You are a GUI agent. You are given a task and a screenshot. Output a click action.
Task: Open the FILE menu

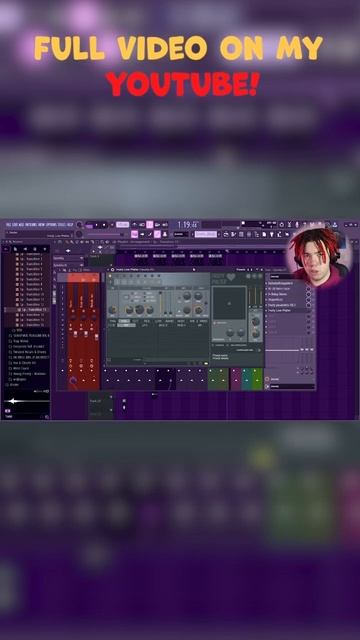pyautogui.click(x=8, y=224)
